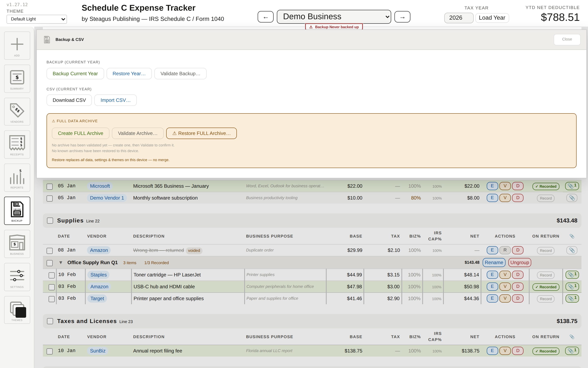Open the Settings sliders icon
This screenshot has height=368, width=588.
(x=17, y=277)
